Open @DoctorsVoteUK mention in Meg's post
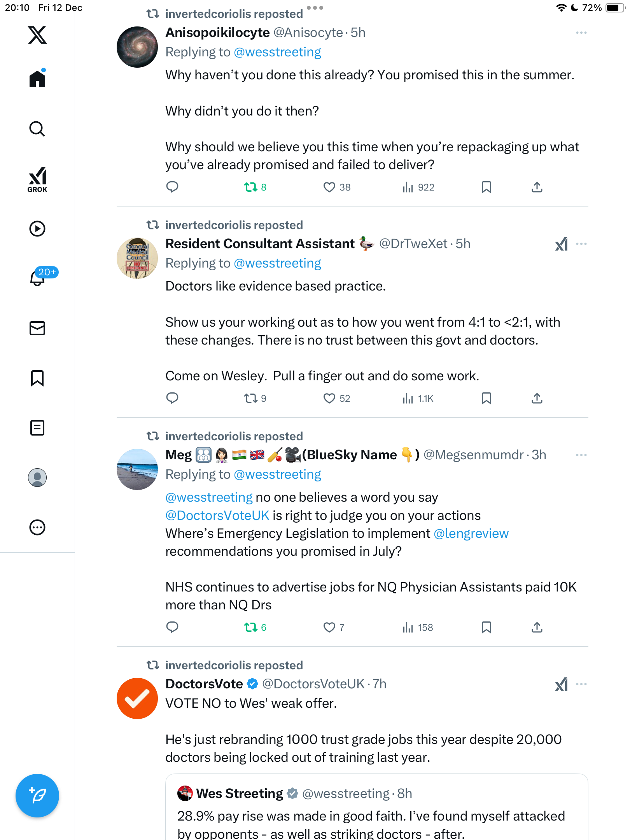The width and height of the screenshot is (630, 840). [x=217, y=516]
